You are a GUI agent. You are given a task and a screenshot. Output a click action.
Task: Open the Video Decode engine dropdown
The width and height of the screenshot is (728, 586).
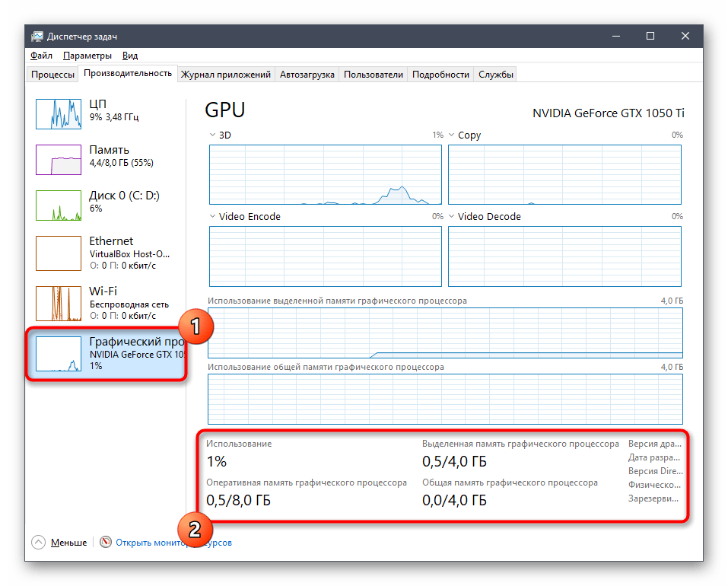pyautogui.click(x=451, y=217)
